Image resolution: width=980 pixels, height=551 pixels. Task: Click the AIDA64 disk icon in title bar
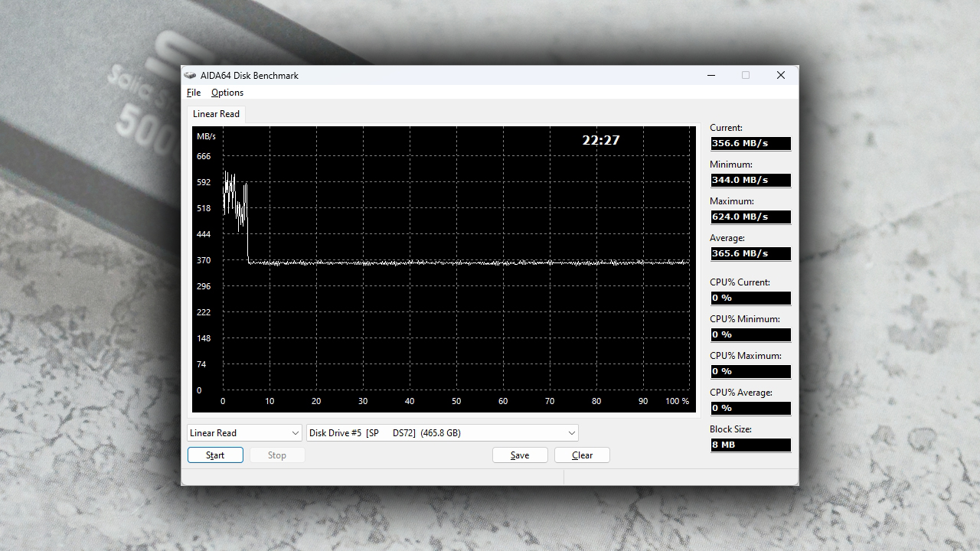pos(190,75)
